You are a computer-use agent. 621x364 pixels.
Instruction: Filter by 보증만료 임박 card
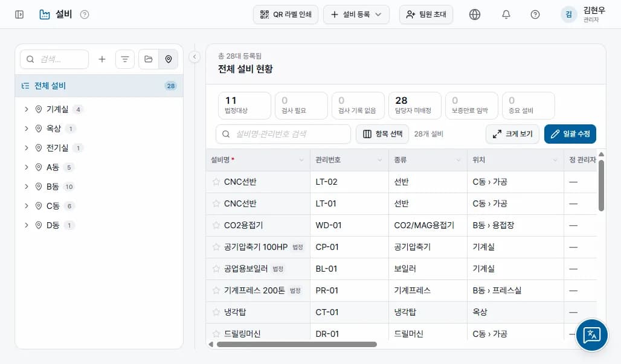point(472,105)
